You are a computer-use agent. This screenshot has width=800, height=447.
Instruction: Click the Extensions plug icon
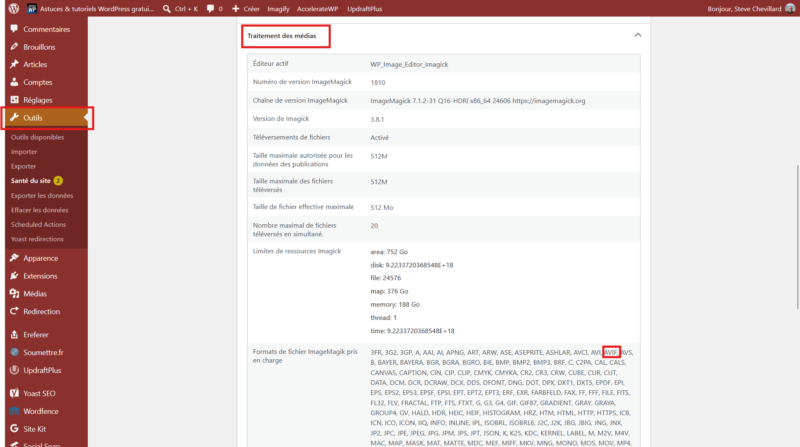pos(14,276)
